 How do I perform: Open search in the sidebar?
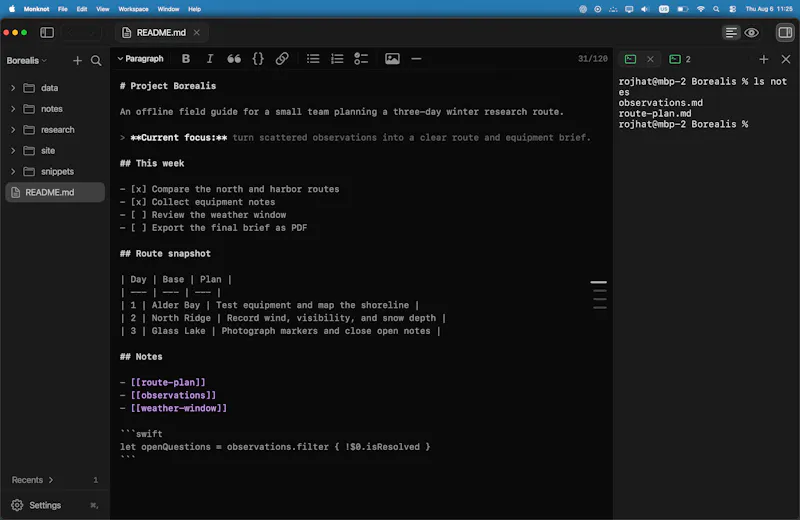pos(96,61)
